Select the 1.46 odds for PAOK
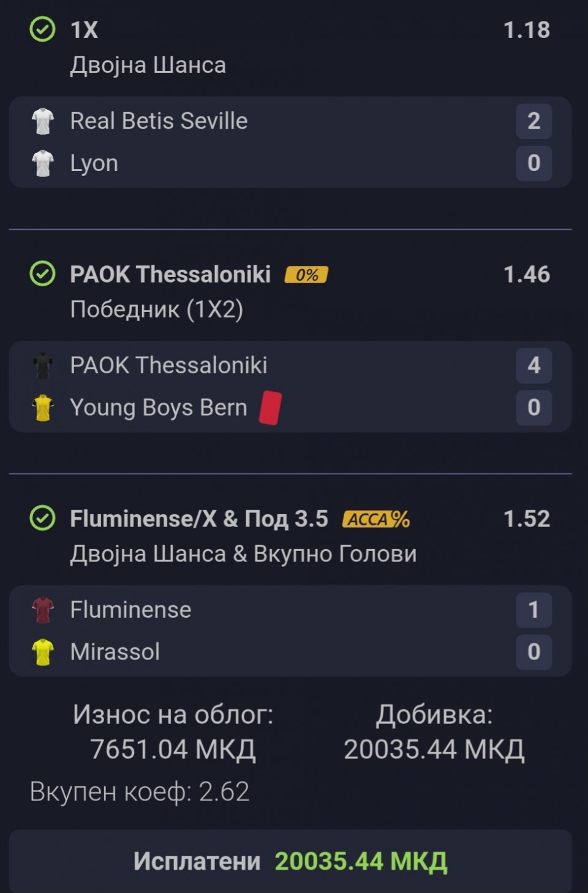Viewport: 588px width, 893px height. pos(526,274)
